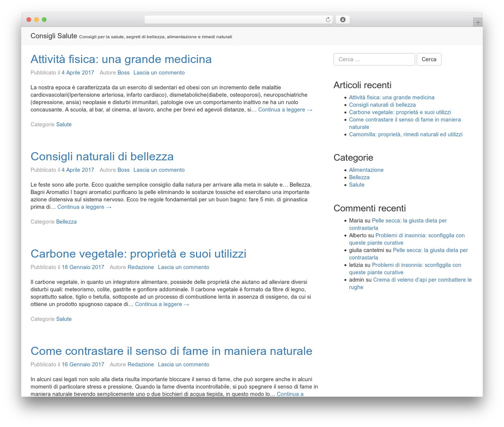Viewport: 504px width, 427px height.
Task: Open recent article Come contrastare il senso in sidebar
Action: tap(405, 123)
